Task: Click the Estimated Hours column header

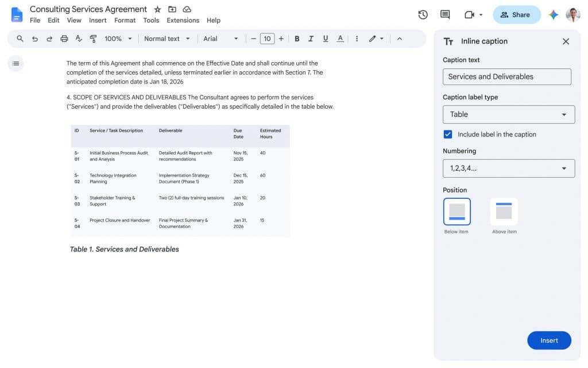Action: tap(270, 133)
